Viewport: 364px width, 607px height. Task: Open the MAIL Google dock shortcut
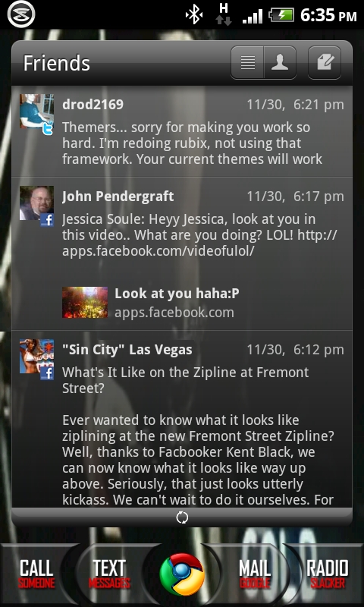pyautogui.click(x=255, y=574)
